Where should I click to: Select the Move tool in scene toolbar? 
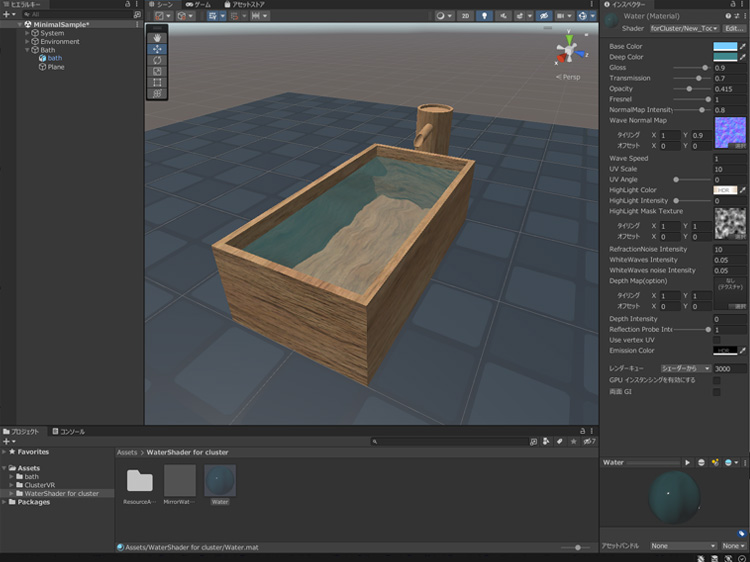(157, 48)
